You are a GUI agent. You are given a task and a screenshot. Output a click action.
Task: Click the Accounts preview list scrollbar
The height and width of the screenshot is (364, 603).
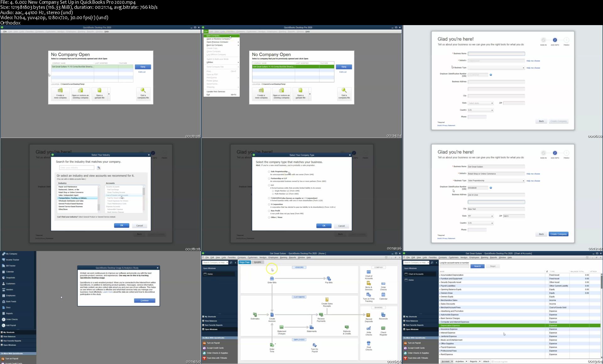[144, 199]
